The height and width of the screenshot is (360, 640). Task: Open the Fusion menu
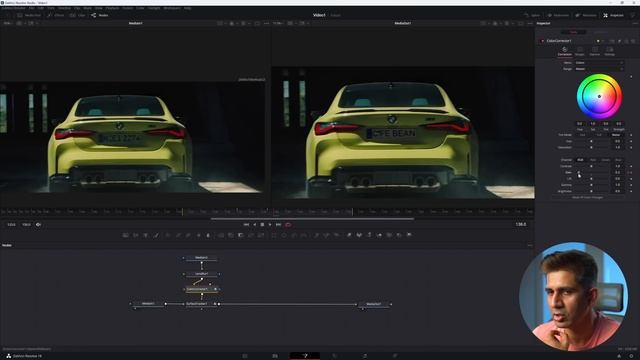(x=128, y=8)
